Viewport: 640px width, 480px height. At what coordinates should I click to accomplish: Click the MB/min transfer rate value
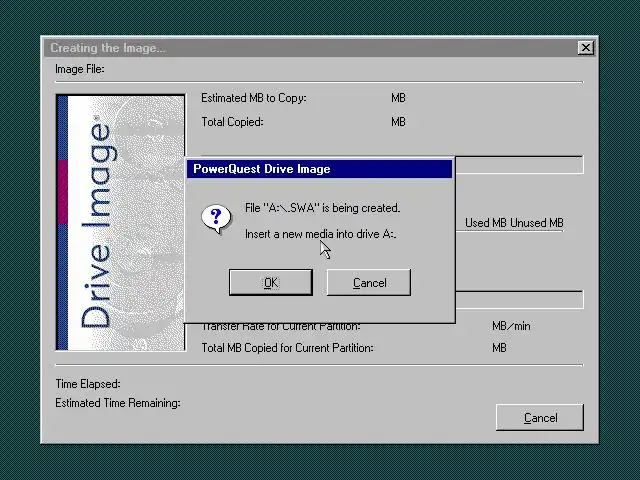511,326
